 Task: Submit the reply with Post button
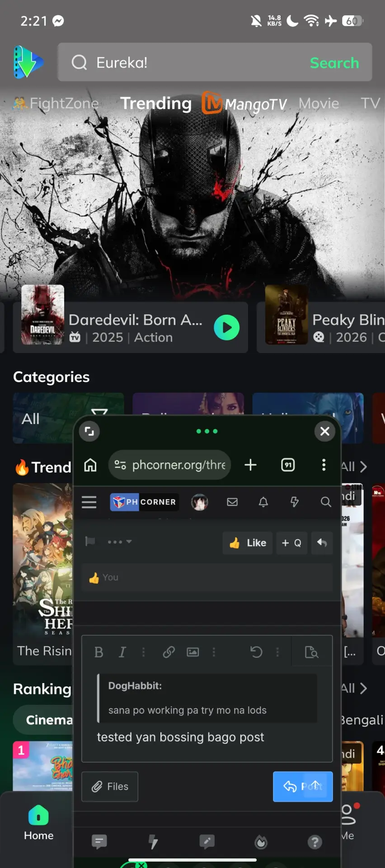tap(303, 787)
